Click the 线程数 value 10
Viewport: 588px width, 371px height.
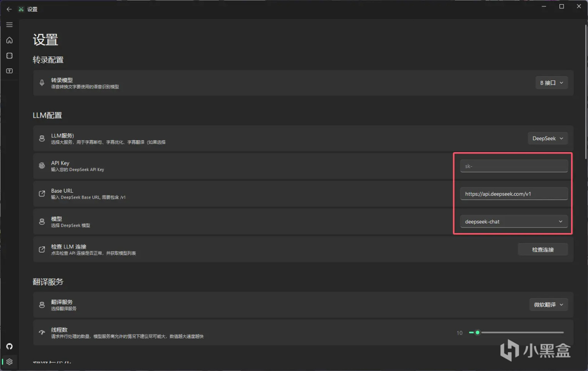[x=459, y=333]
